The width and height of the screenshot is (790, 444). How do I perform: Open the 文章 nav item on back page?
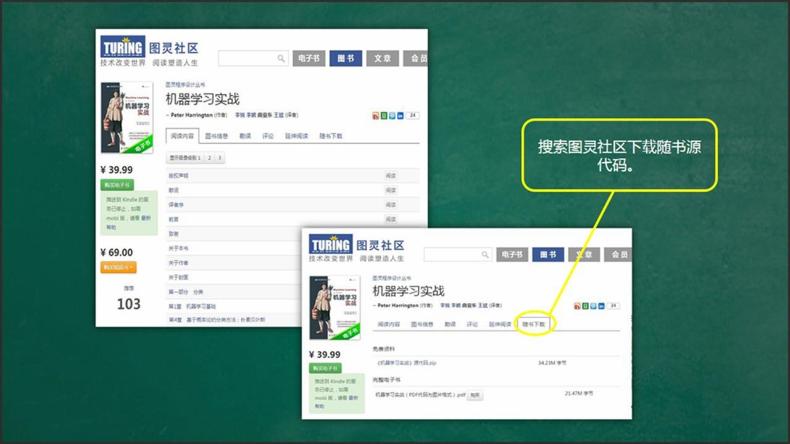point(382,58)
